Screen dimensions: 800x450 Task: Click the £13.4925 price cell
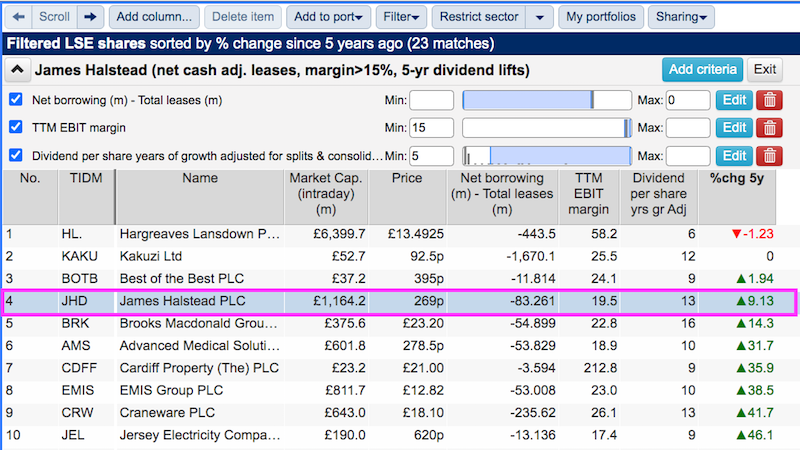point(415,234)
